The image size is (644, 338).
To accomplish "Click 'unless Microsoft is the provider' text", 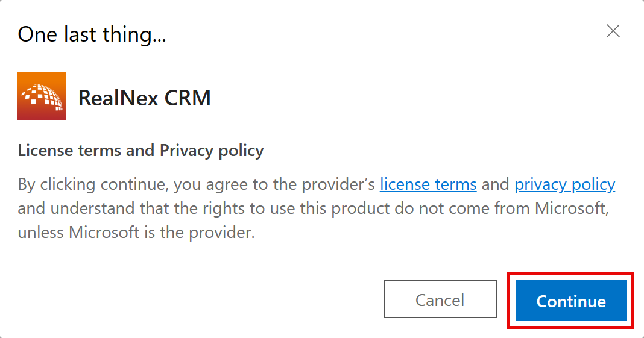I will [136, 233].
